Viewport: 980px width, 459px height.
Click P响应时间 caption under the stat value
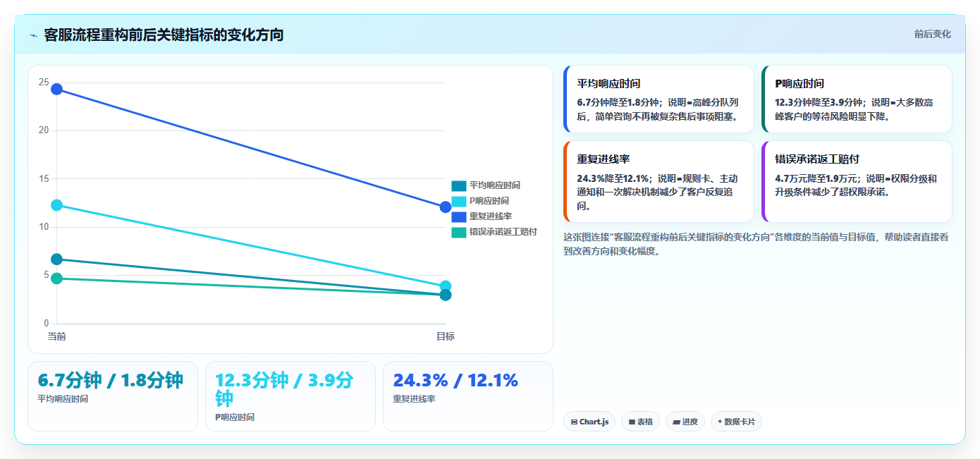point(235,417)
